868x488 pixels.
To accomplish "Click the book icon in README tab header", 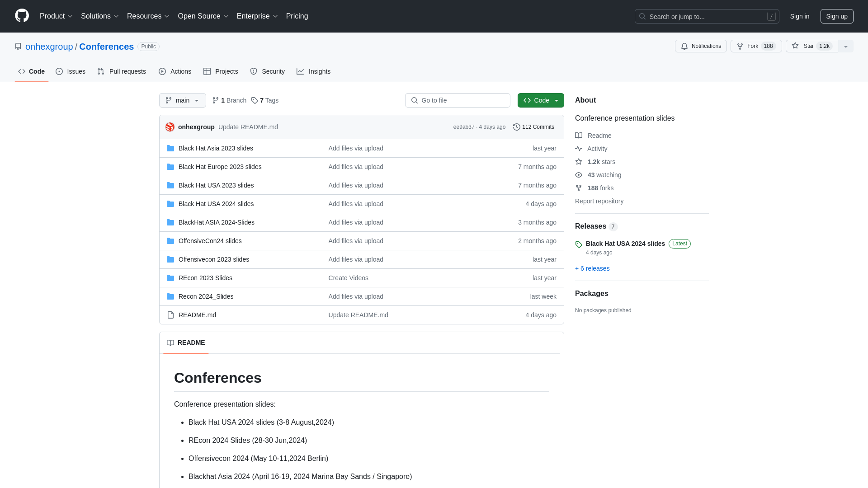I will [x=170, y=343].
